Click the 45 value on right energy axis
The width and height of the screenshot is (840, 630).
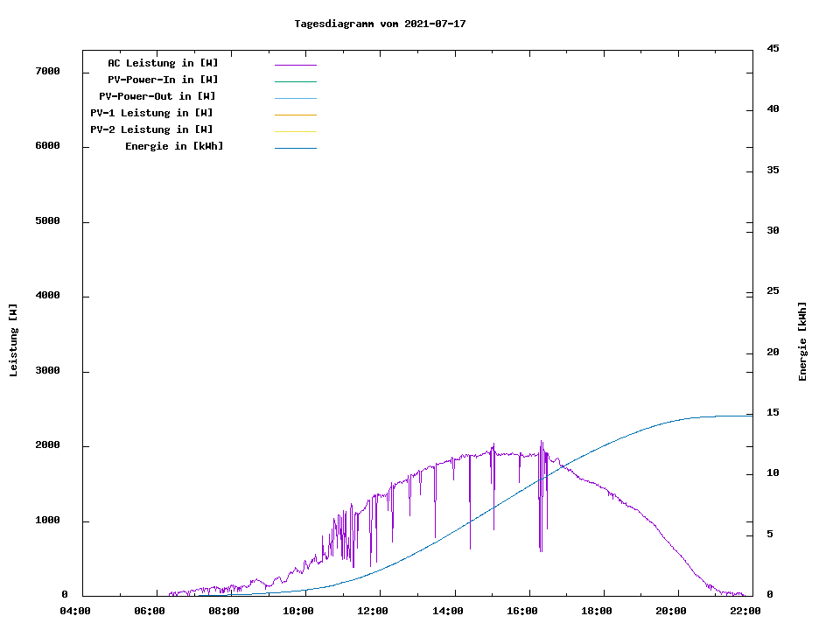pyautogui.click(x=773, y=48)
